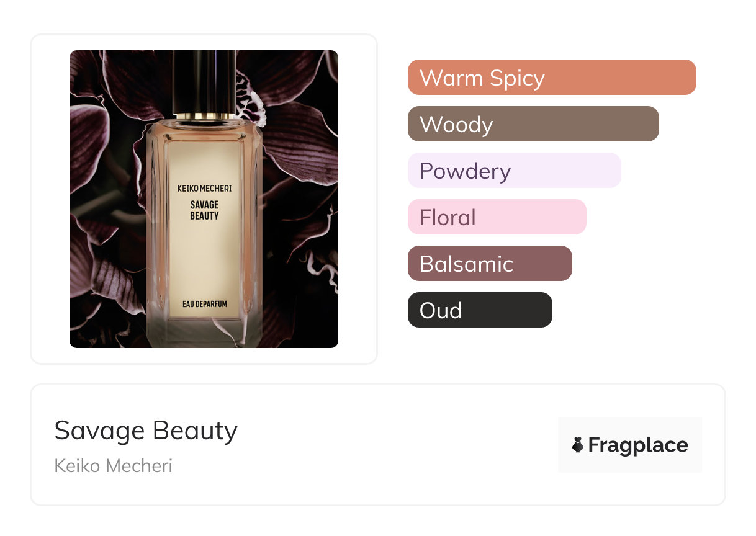Click the Keiko Mecheri brand name below title
756x536 pixels.
(113, 465)
